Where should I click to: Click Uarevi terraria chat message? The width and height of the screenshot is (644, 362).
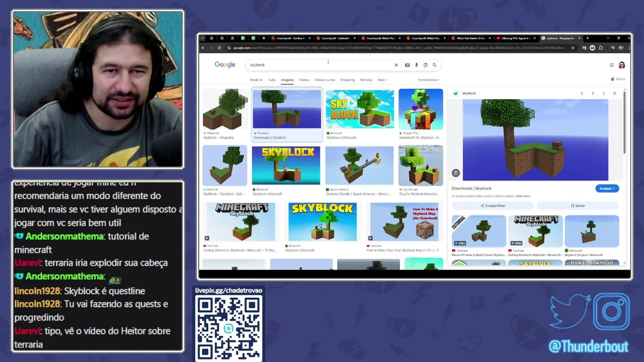[x=91, y=262]
